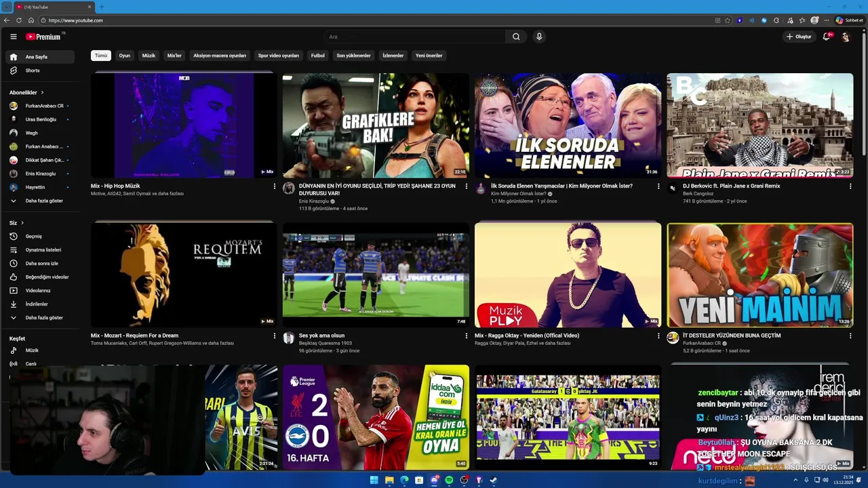
Task: Select Son yüklenenler filter chip
Action: pyautogui.click(x=353, y=56)
